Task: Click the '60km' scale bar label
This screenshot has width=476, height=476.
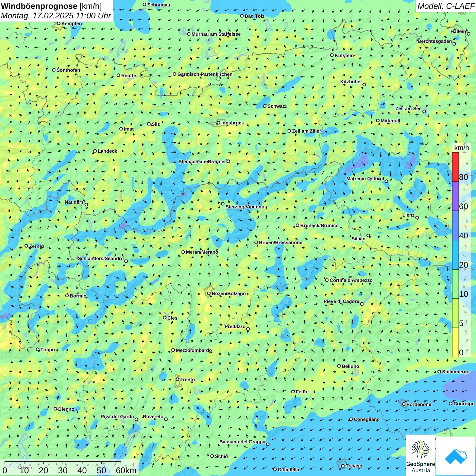Action: (126, 470)
